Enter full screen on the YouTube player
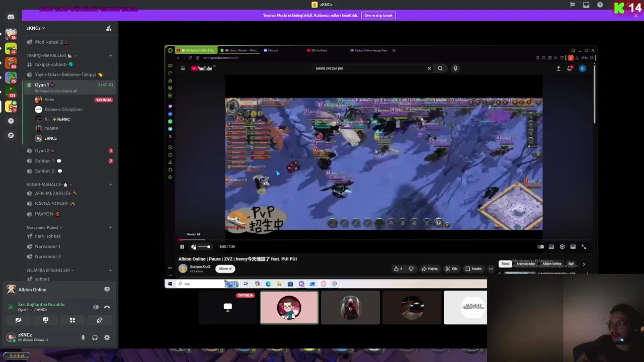This screenshot has height=362, width=644. 584,247
